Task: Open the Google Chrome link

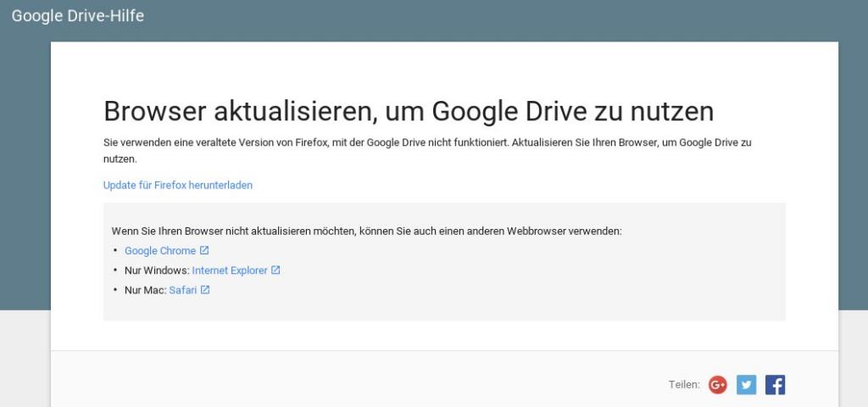Action: 159,251
